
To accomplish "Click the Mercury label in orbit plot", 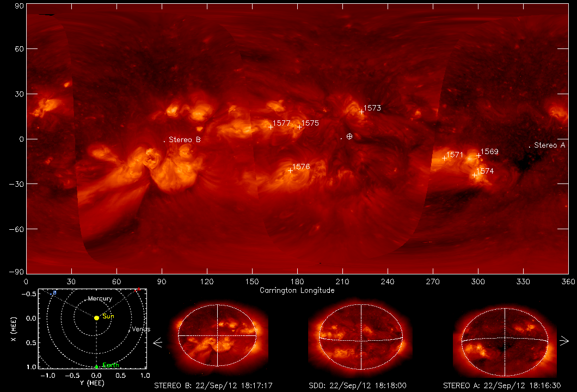I will [x=100, y=299].
